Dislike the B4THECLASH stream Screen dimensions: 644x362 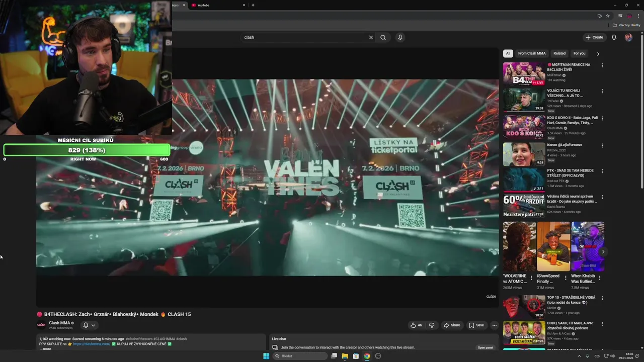432,325
